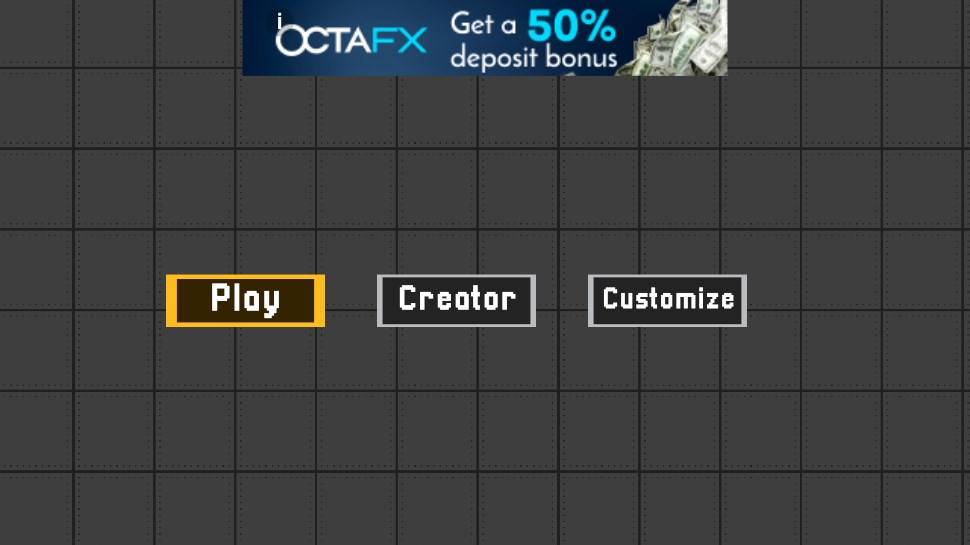Click the white 'OCTA' lettering in ad
This screenshot has width=970, height=545.
coord(323,41)
